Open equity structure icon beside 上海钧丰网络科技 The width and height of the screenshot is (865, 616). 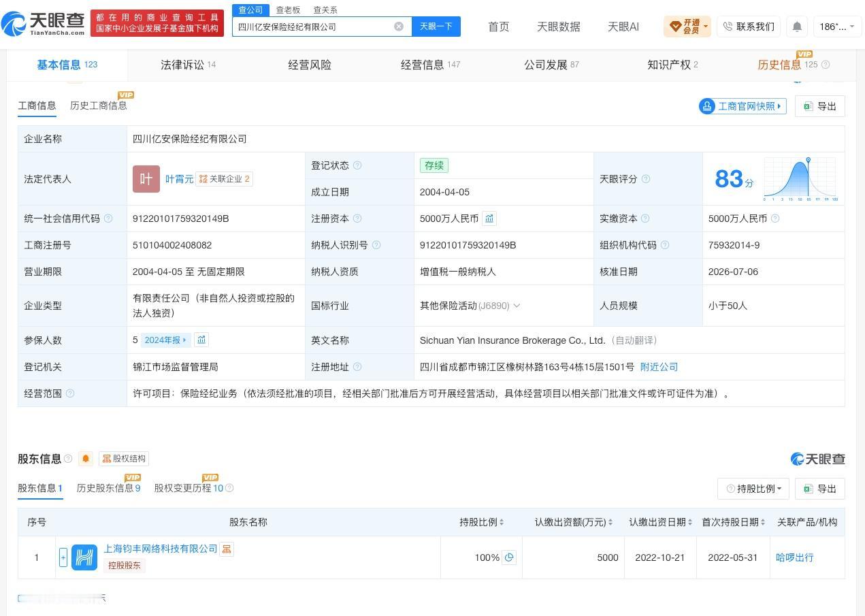pos(227,549)
